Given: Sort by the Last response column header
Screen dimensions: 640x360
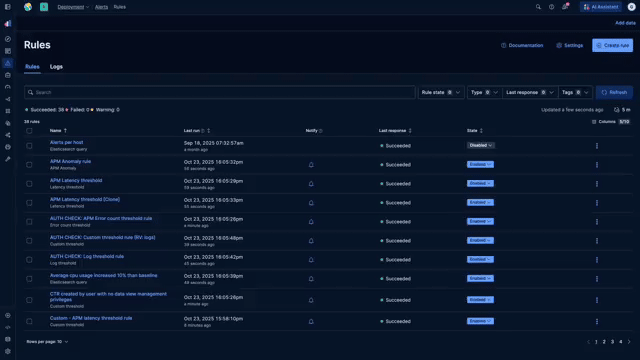Looking at the screenshot, I should click(395, 131).
